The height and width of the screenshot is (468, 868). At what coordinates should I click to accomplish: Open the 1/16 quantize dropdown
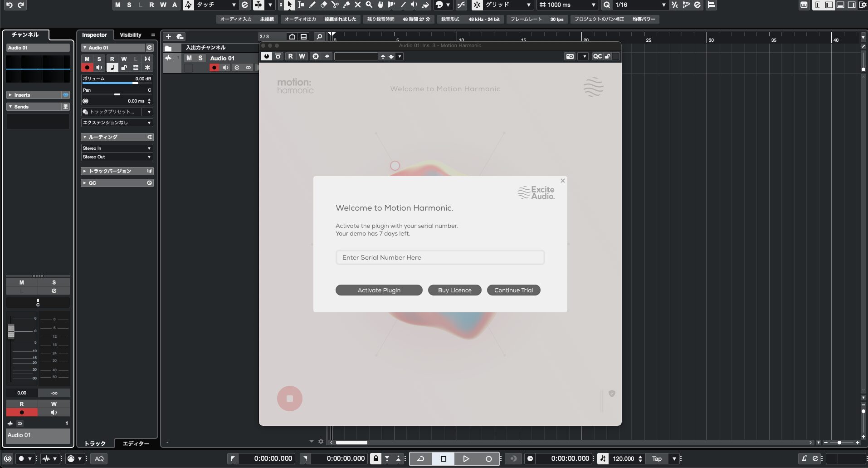[640, 5]
